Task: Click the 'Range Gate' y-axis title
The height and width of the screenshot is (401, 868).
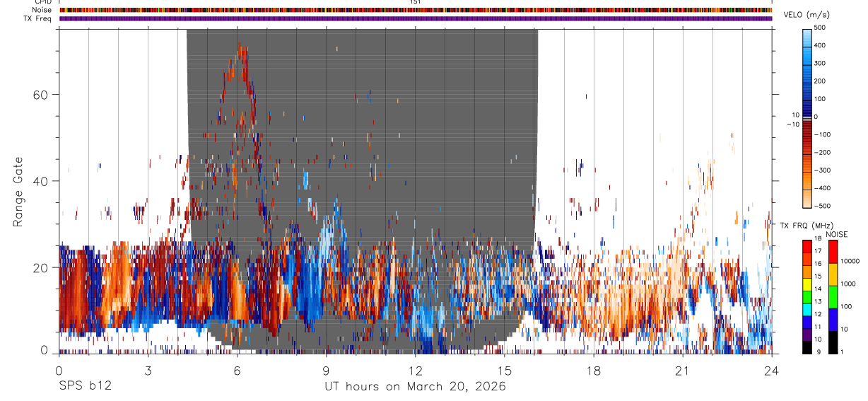Action: point(19,192)
